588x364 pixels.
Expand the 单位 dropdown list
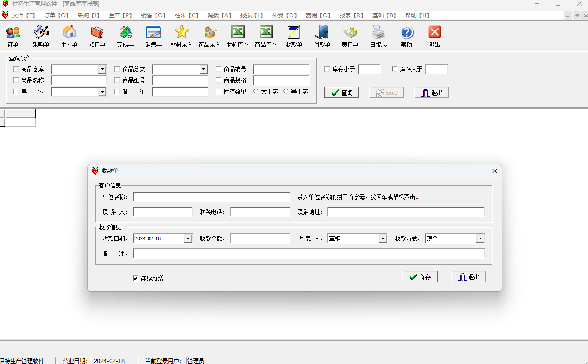coord(102,92)
